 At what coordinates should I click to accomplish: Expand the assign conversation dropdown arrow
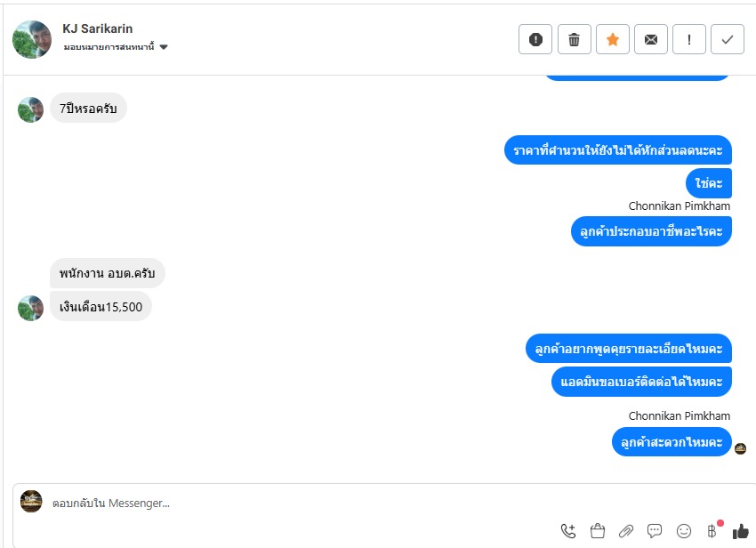tap(164, 47)
